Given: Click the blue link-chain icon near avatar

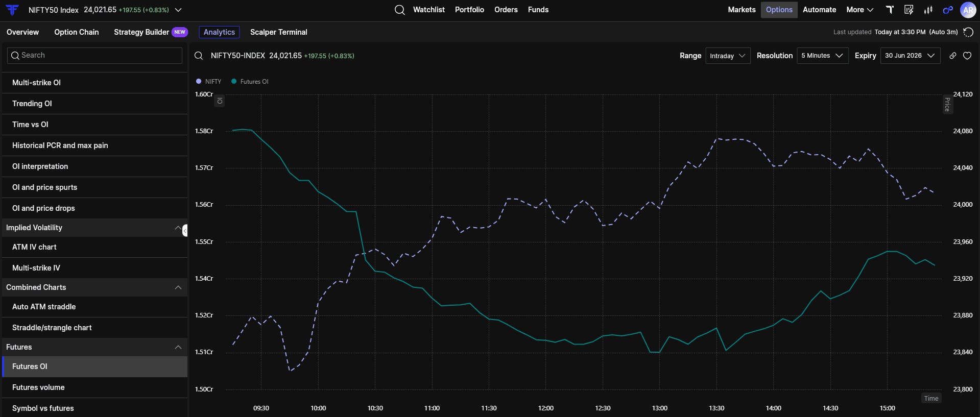Looking at the screenshot, I should click(x=948, y=10).
